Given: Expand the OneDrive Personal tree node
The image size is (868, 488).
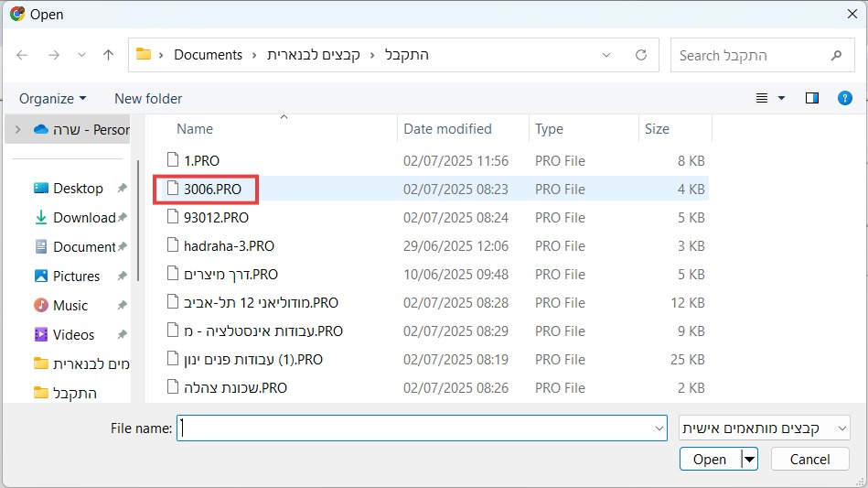Looking at the screenshot, I should (x=17, y=130).
